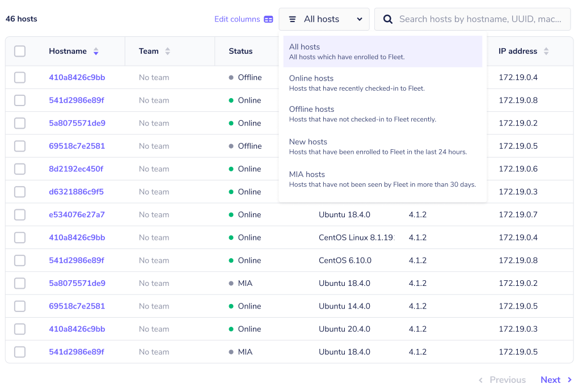Click the dropdown chevron next to All hosts
587x392 pixels.
[x=360, y=19]
